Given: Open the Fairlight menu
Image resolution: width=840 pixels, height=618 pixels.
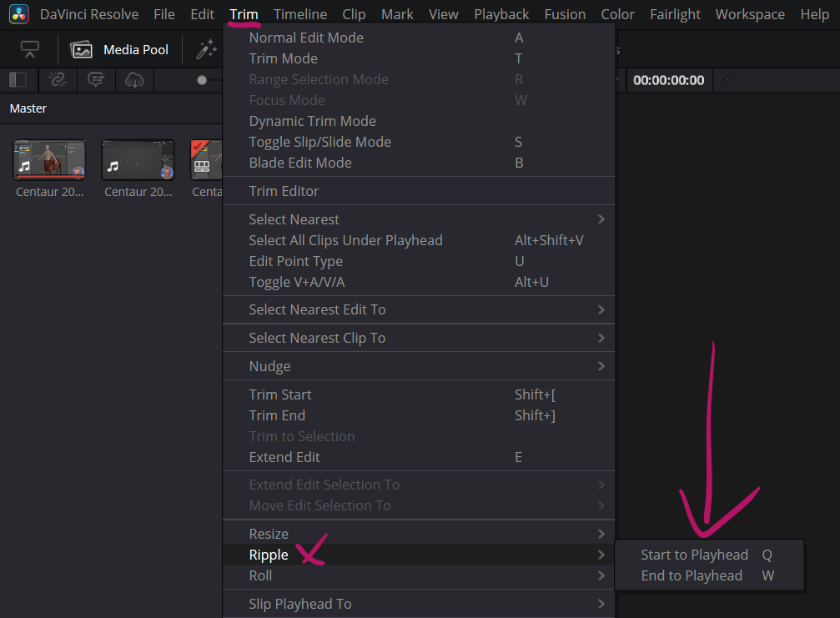Looking at the screenshot, I should 675,14.
